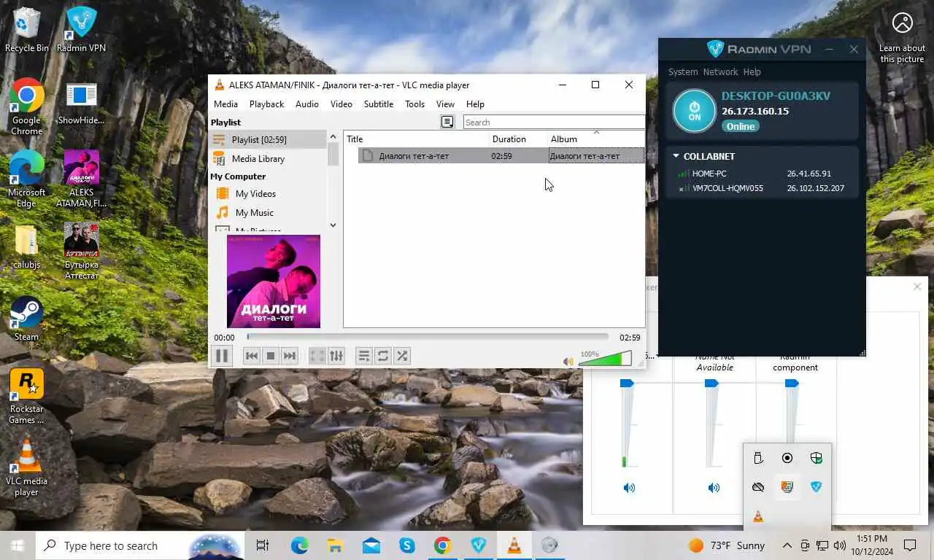This screenshot has width=934, height=560.
Task: Open Radmin VPN System menu
Action: click(x=683, y=71)
